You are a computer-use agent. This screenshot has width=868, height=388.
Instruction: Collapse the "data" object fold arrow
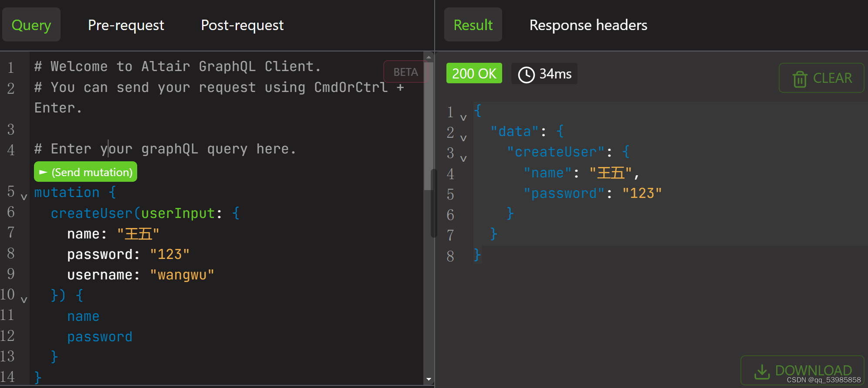463,138
